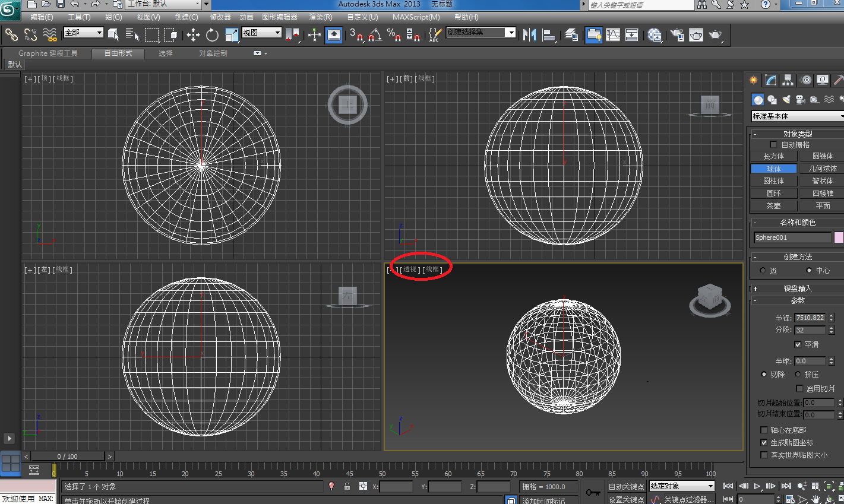
Task: Open the 标准基本体 primitive type dropdown
Action: point(796,116)
